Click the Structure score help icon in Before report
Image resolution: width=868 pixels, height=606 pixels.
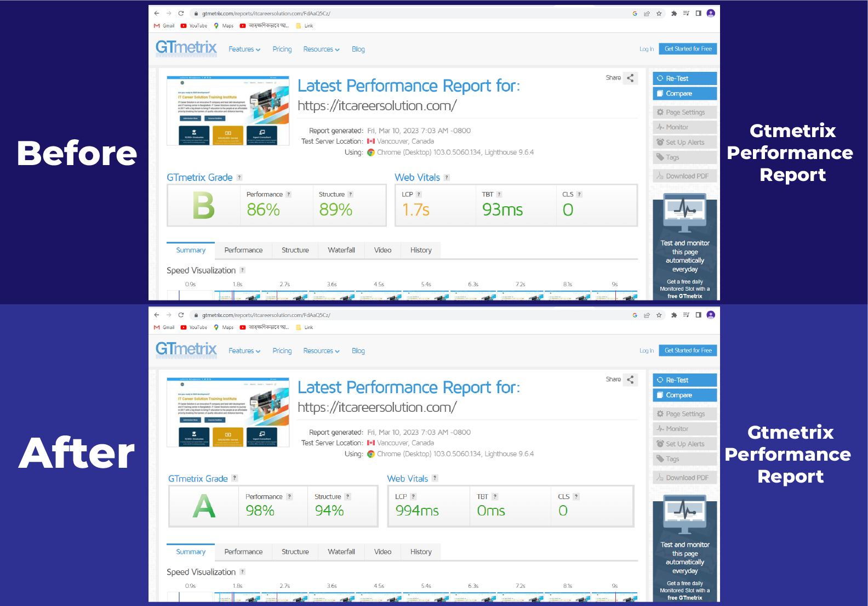[350, 194]
